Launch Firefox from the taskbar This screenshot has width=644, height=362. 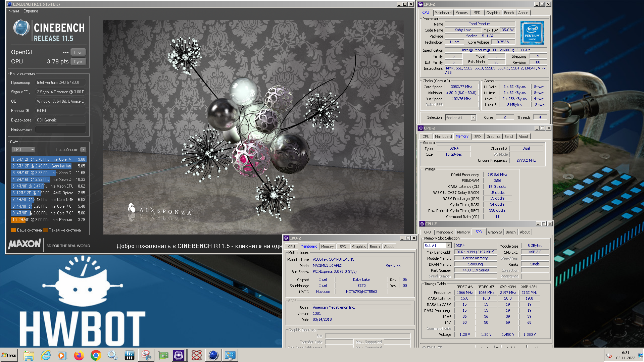79,355
